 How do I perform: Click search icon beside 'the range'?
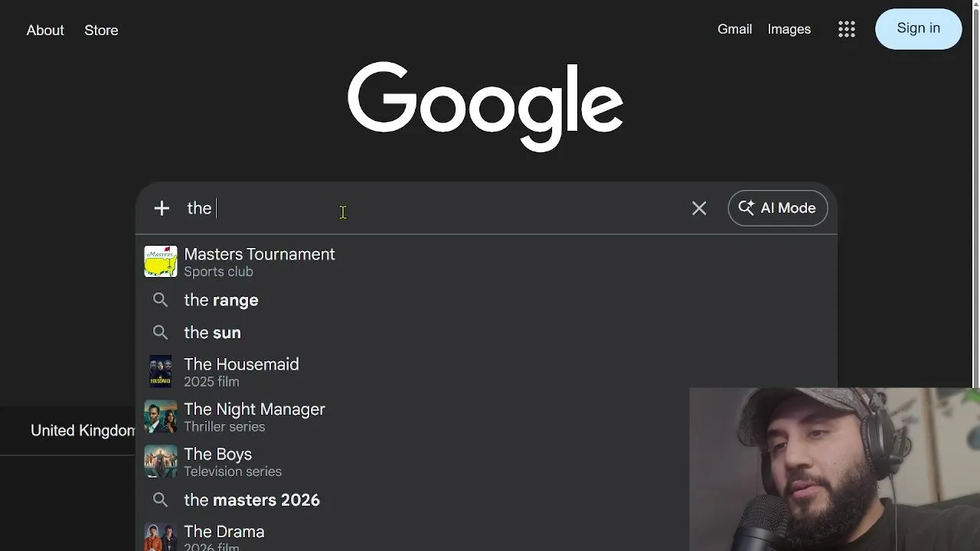[x=160, y=300]
